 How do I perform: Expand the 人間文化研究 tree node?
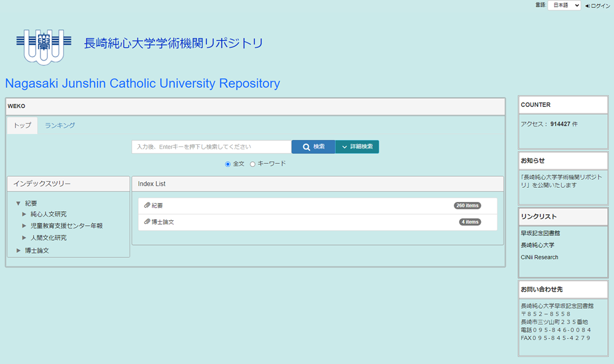pos(24,238)
